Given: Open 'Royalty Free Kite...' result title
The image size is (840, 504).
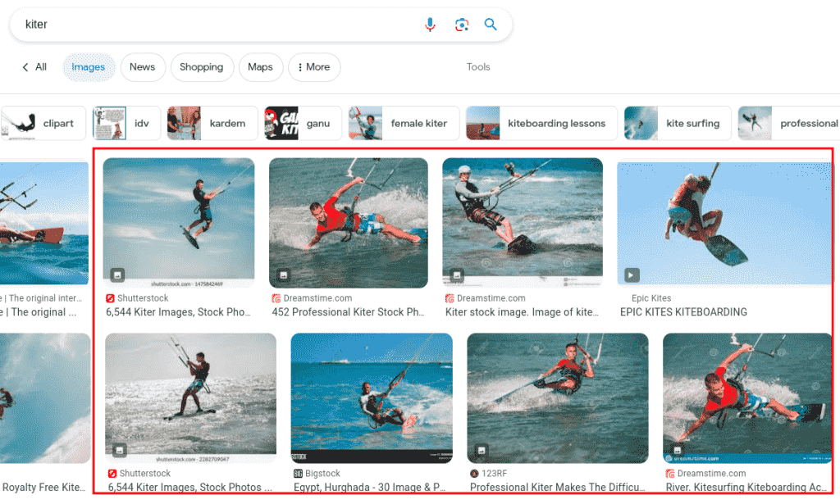Looking at the screenshot, I should 44,488.
